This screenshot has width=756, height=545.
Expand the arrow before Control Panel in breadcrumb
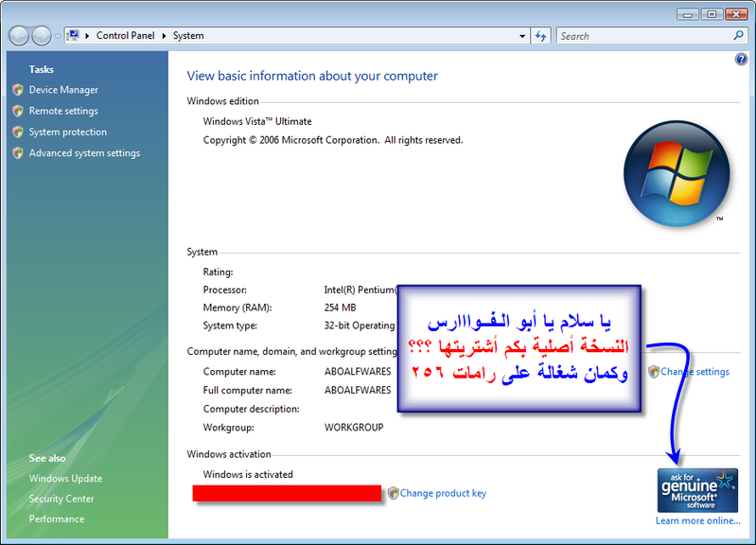pyautogui.click(x=87, y=36)
